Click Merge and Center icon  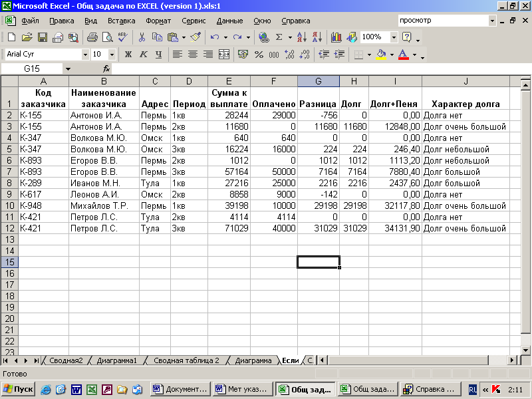point(224,55)
